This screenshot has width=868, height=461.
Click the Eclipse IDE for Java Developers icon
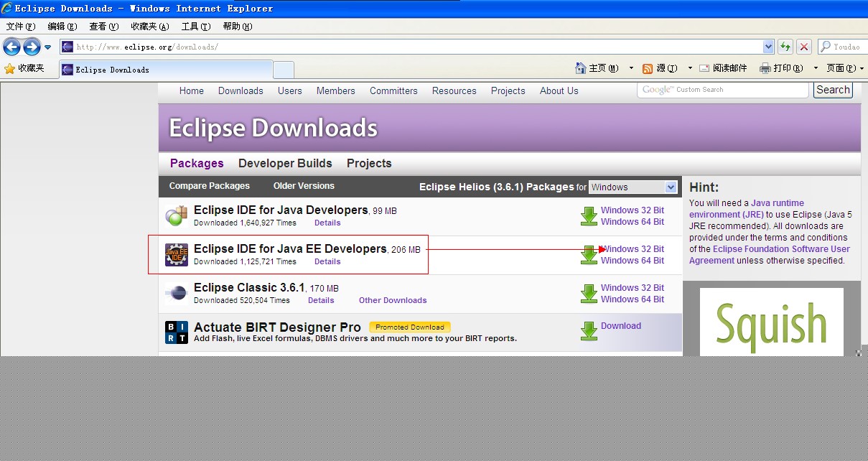[177, 215]
